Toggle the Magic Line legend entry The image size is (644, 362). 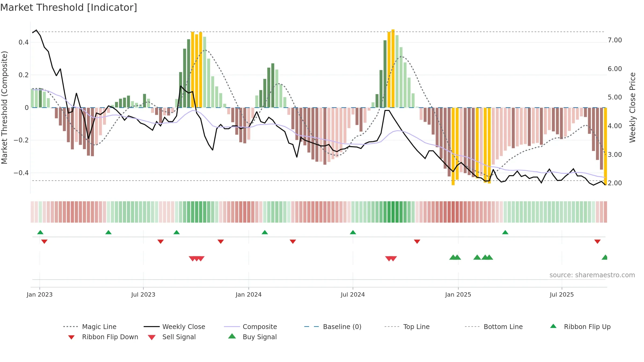[x=90, y=327]
